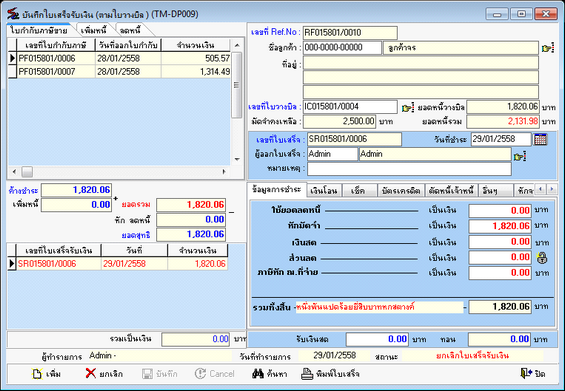The image size is (565, 391).
Task: Click customer code field 000-0000-00000
Action: [342, 48]
